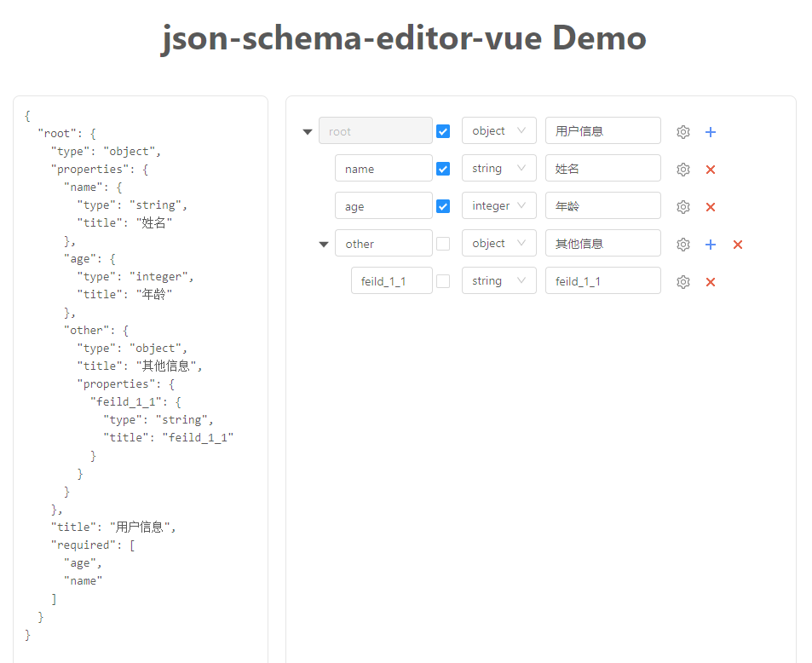
Task: Remove the feild_1_1 field
Action: click(711, 282)
